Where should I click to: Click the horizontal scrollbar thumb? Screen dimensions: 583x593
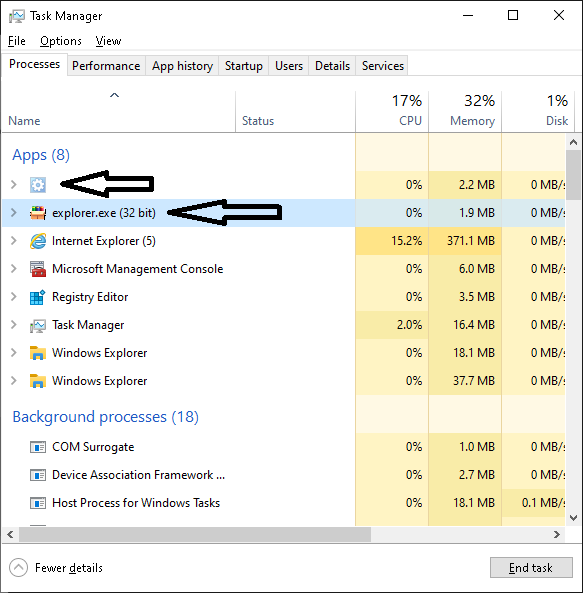pos(195,534)
